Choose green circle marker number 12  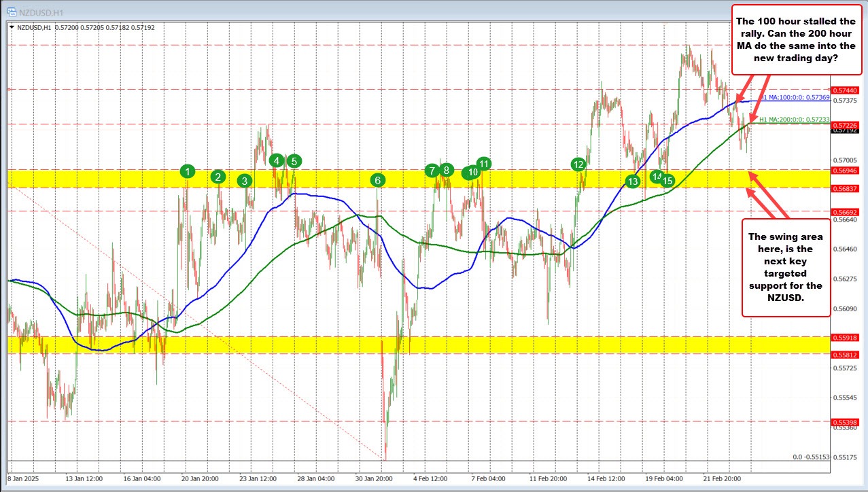tap(578, 164)
